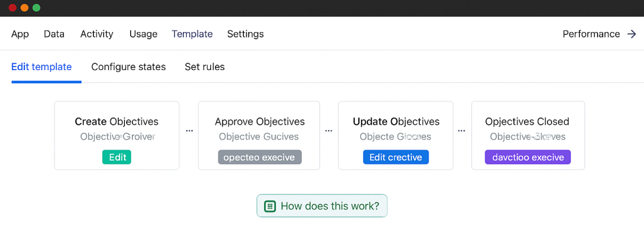The width and height of the screenshot is (644, 227).
Task: Click the ellipsis between Create and Approve Objectives
Action: 189,131
